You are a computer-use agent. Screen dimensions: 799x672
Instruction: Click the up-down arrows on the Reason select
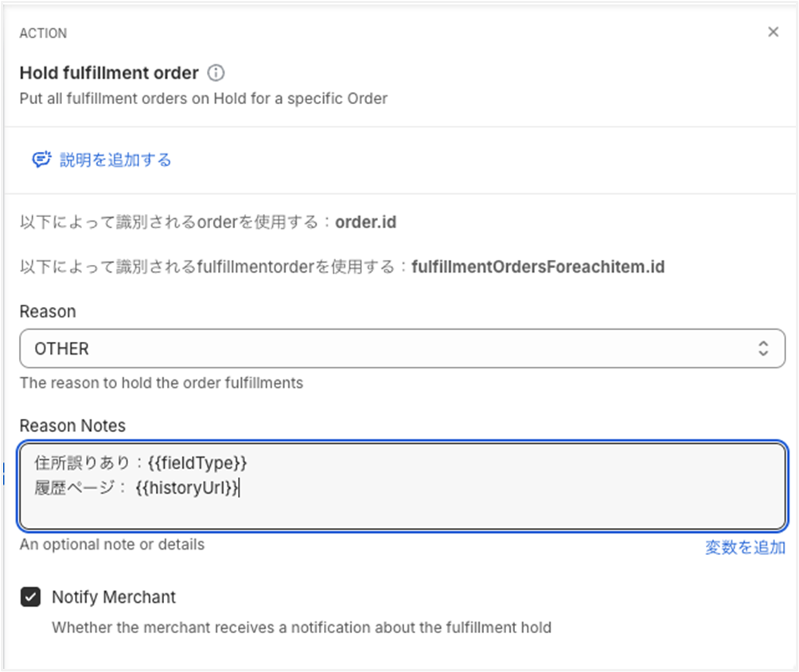pos(762,348)
